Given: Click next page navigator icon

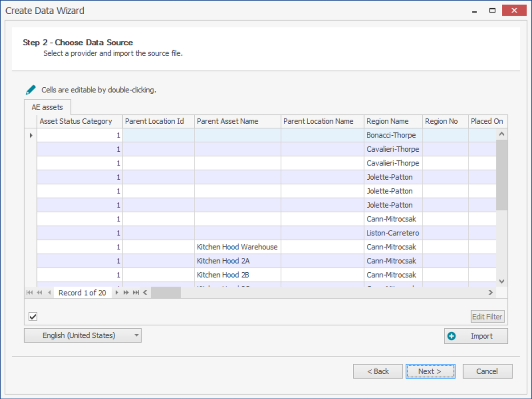Looking at the screenshot, I should tap(126, 293).
